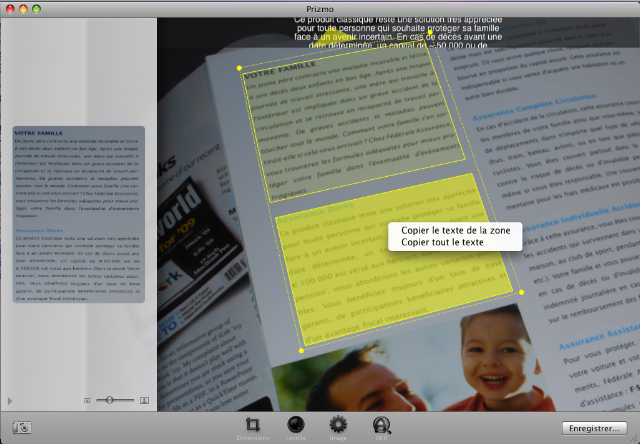Expand the disclosure triangle in the left panel

click(10, 401)
